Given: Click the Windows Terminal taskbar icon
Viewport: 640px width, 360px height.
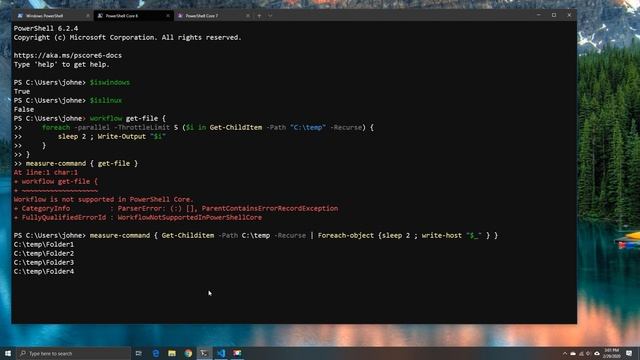Looking at the screenshot, I should coord(204,353).
